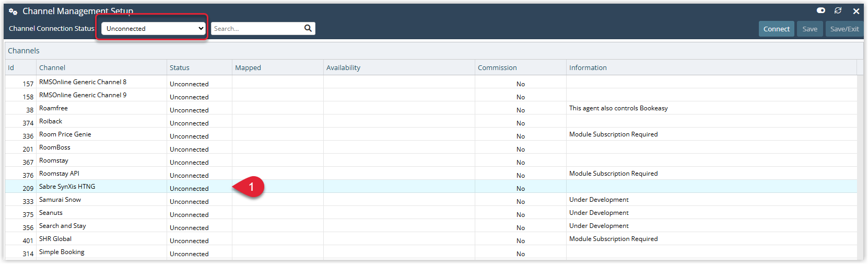Click 'Module Subscription Required' for SHR Global
The height and width of the screenshot is (264, 868).
point(614,239)
